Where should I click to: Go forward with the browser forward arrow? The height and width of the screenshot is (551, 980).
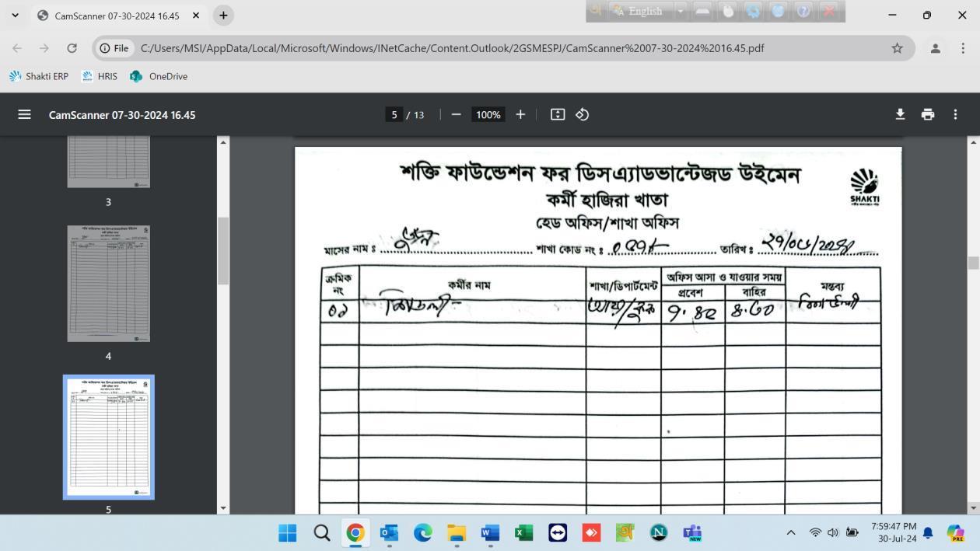point(44,48)
